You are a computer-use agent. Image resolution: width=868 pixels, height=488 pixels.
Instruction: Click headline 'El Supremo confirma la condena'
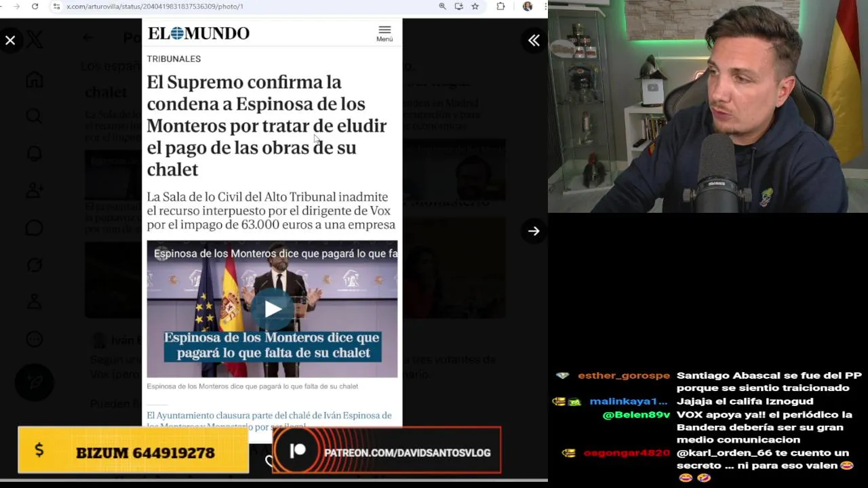(x=267, y=125)
